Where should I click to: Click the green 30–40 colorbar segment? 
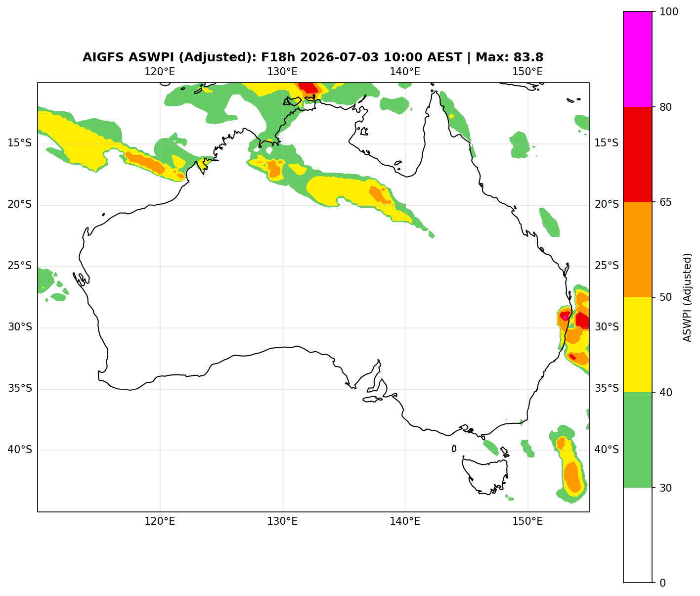(638, 440)
